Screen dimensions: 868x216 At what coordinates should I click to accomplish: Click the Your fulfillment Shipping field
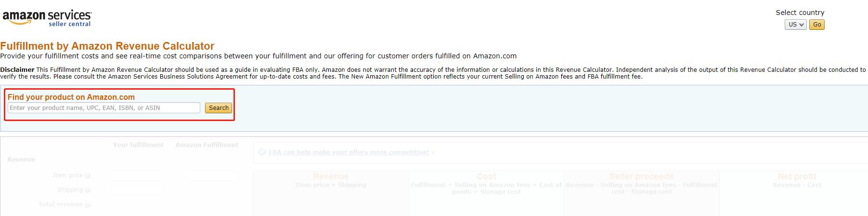click(x=137, y=190)
